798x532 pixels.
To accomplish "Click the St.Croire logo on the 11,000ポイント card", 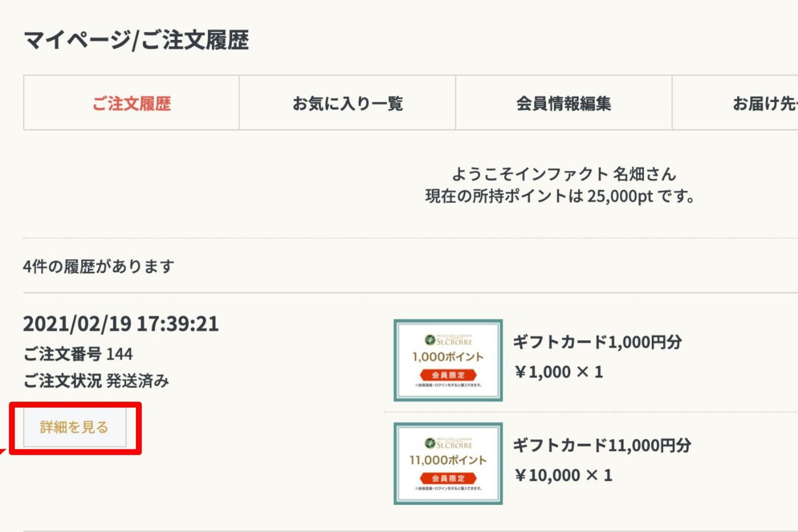I will pos(448,443).
